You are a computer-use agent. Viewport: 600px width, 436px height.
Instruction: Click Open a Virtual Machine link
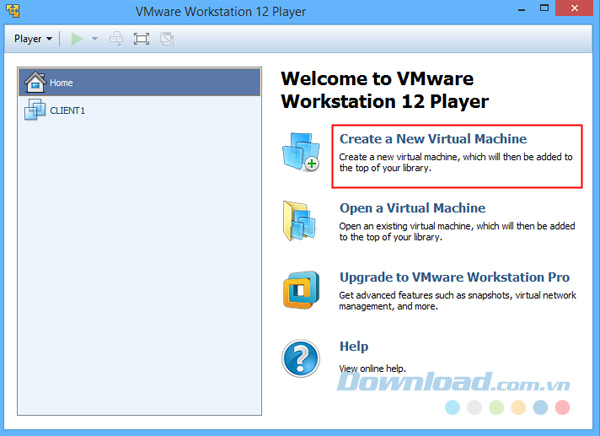(412, 208)
